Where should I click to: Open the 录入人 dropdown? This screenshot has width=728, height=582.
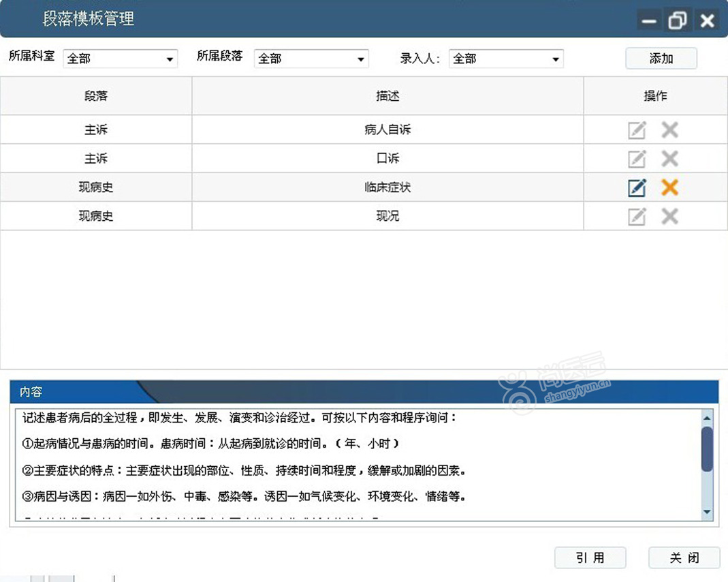click(506, 59)
